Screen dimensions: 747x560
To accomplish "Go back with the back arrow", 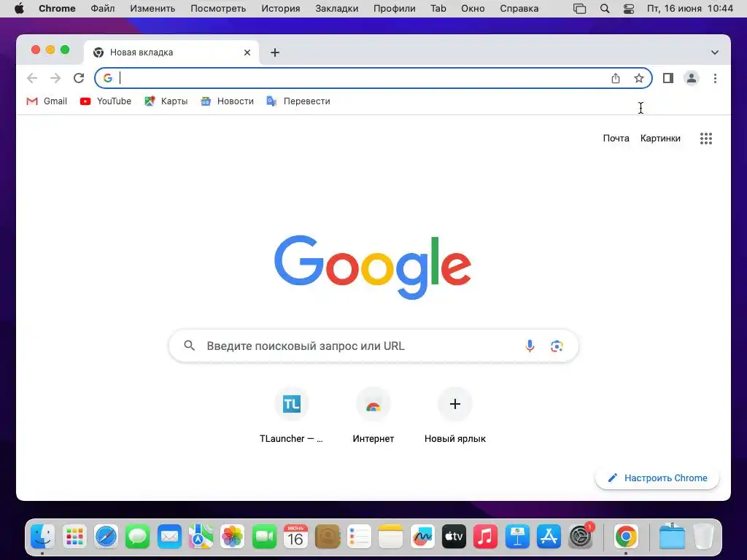I will [32, 78].
